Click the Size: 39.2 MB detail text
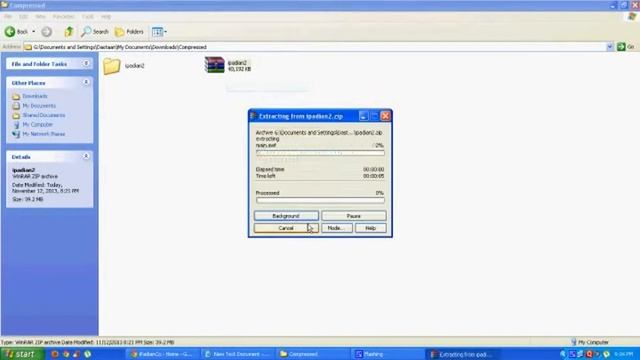640x360 pixels. (27, 199)
